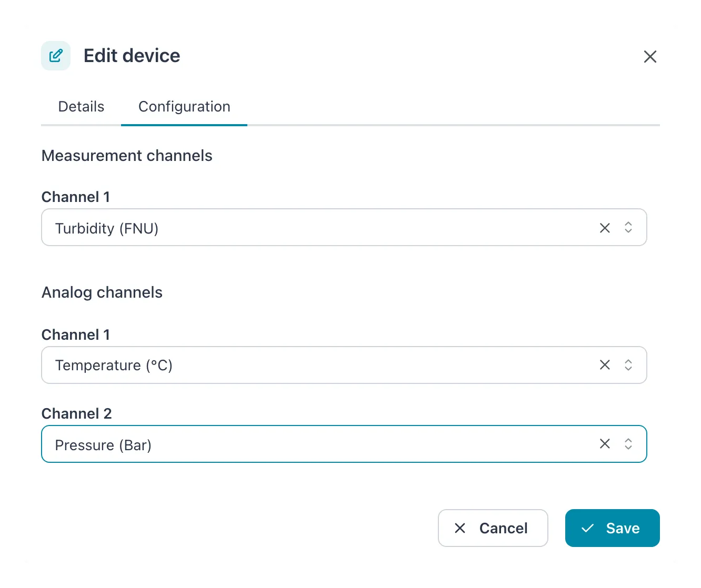Click the Analog channels heading
This screenshot has height=588, width=701.
pos(102,292)
